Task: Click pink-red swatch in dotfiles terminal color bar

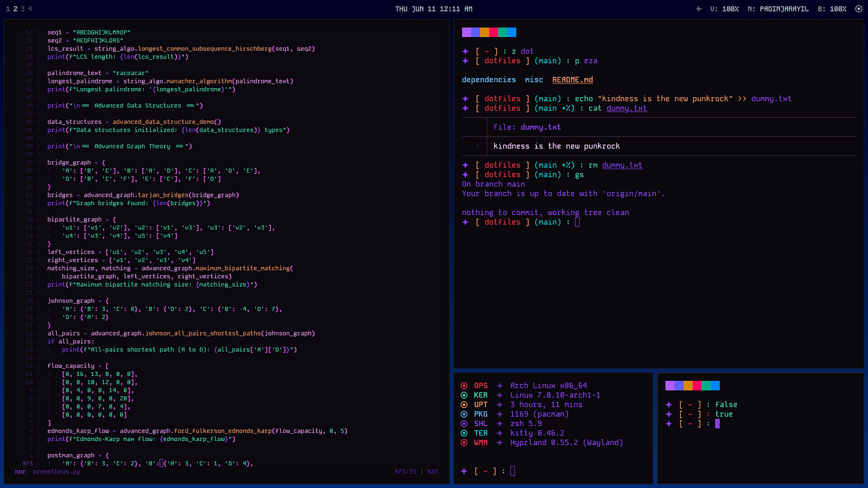Action: click(494, 32)
